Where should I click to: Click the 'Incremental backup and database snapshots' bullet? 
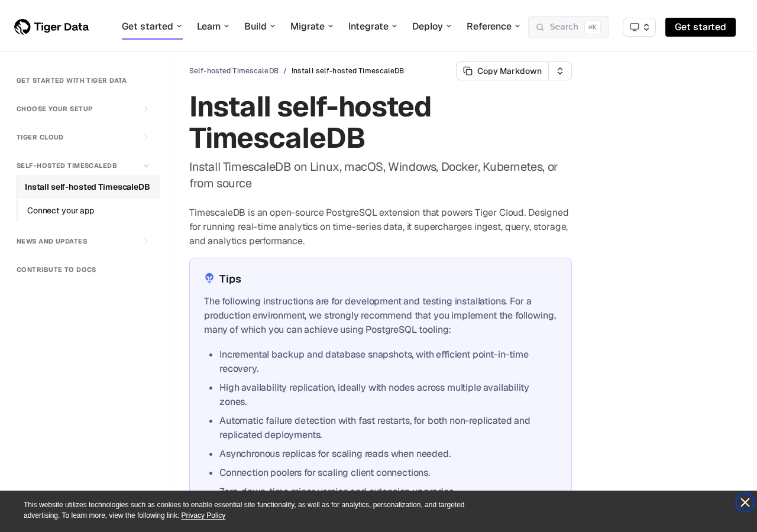pos(374,362)
